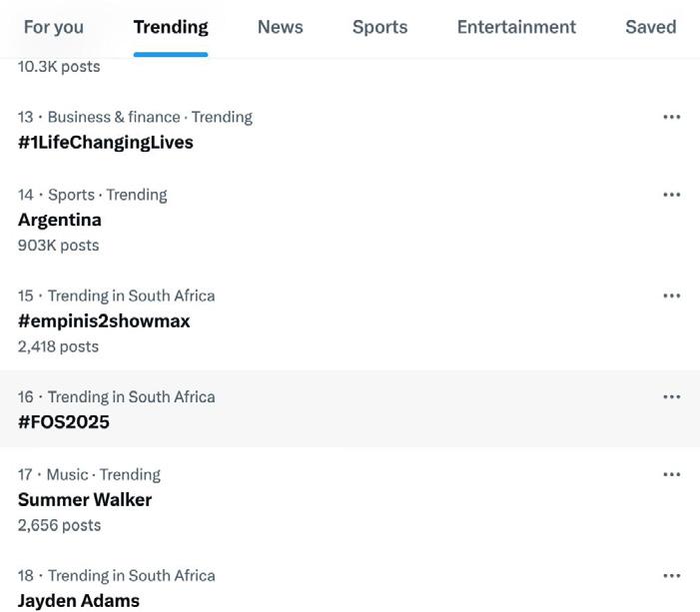
Task: Click the 903K posts count under Argentina
Action: (x=58, y=245)
